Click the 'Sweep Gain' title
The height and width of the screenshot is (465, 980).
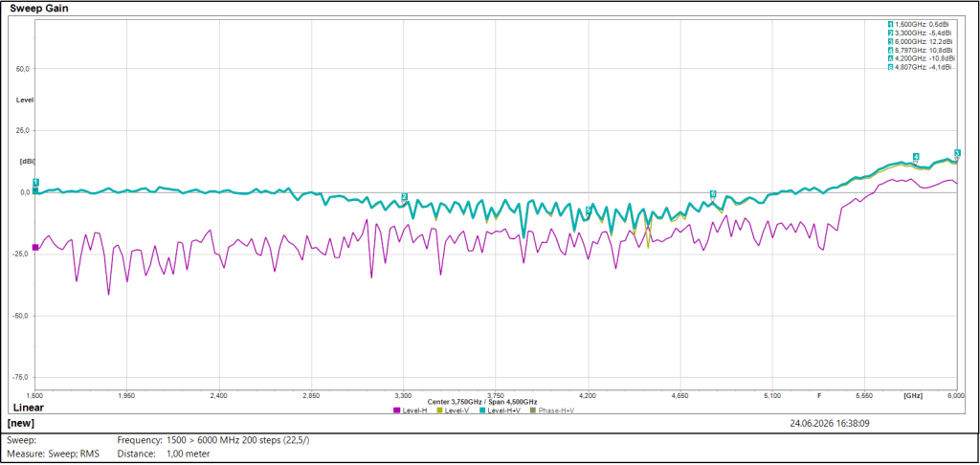[39, 10]
